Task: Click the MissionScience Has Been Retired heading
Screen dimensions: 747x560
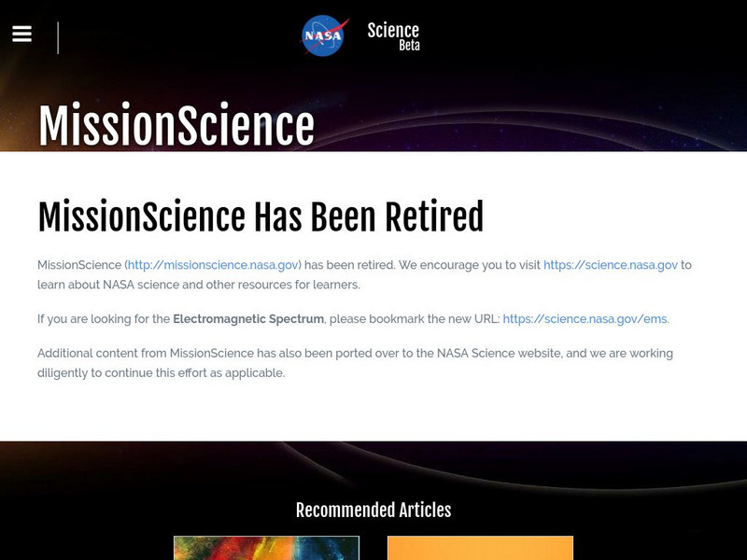Action: click(x=261, y=217)
